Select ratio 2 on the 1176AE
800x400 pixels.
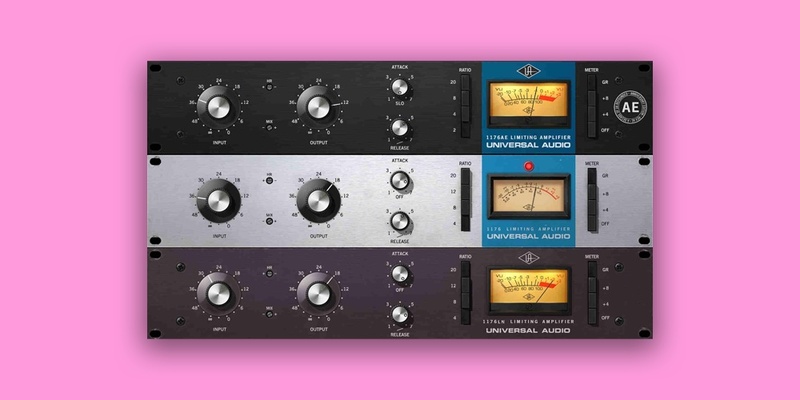tap(465, 130)
